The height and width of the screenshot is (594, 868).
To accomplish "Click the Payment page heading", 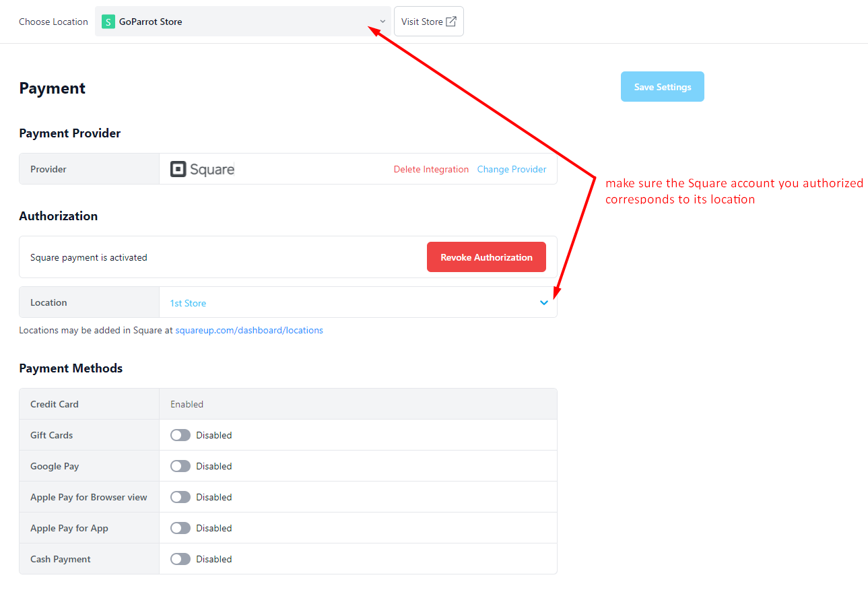I will pyautogui.click(x=53, y=88).
